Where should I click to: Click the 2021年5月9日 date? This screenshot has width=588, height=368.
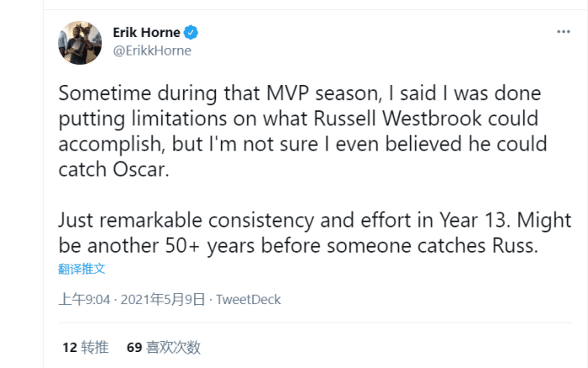(164, 300)
